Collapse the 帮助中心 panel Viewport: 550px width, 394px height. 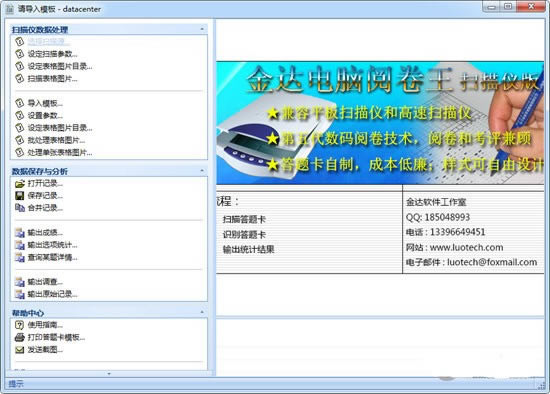[x=202, y=312]
